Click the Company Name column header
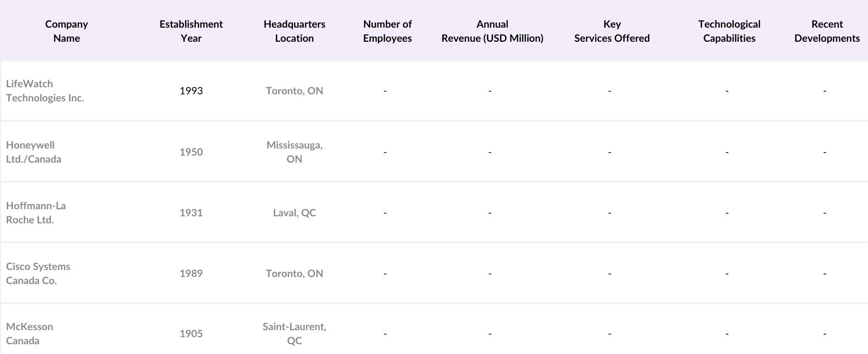The height and width of the screenshot is (354, 868). tap(66, 31)
